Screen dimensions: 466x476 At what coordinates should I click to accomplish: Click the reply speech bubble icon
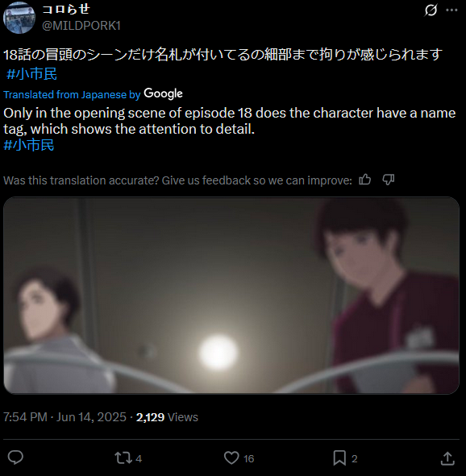click(x=15, y=457)
